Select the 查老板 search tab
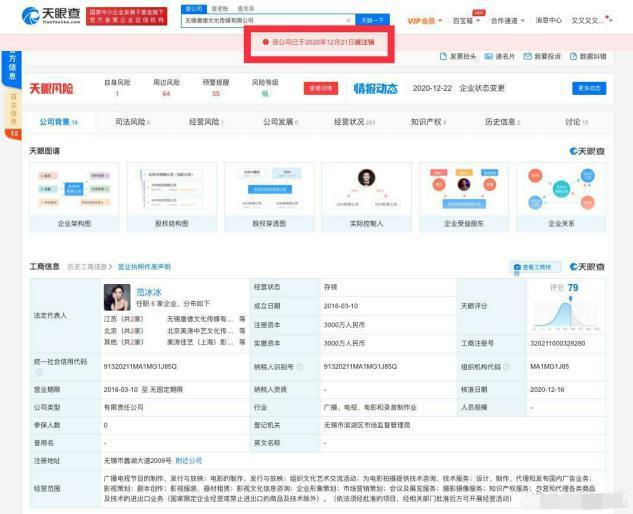This screenshot has width=633, height=514. click(220, 8)
